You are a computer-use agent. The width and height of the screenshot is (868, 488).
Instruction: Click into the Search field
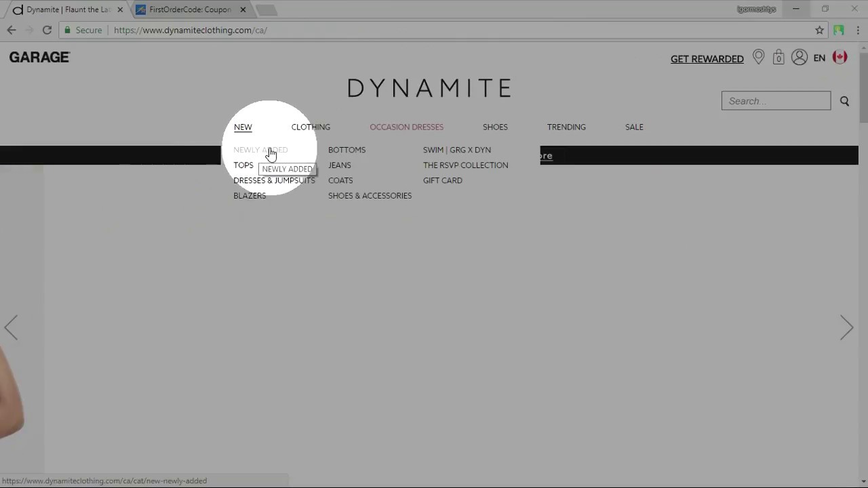coord(776,101)
